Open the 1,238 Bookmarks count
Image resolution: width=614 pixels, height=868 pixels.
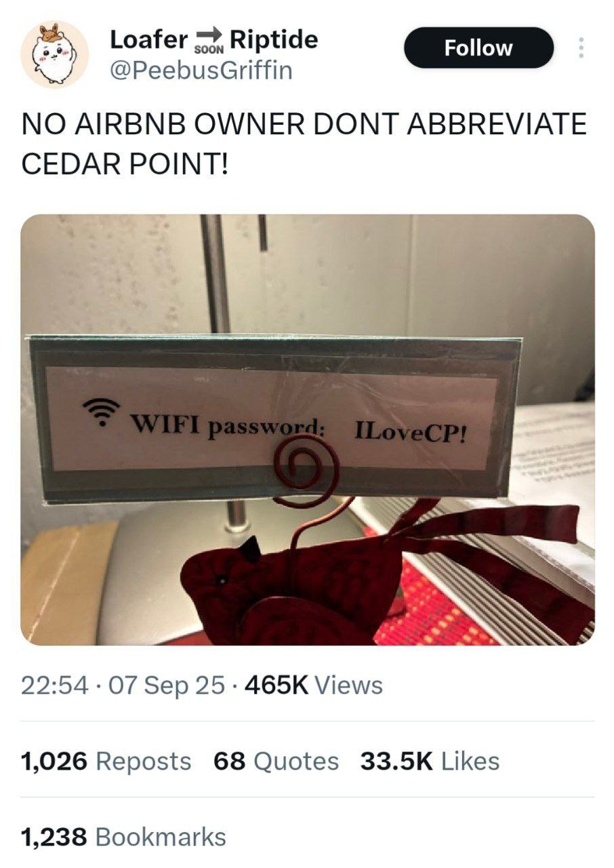[x=123, y=837]
